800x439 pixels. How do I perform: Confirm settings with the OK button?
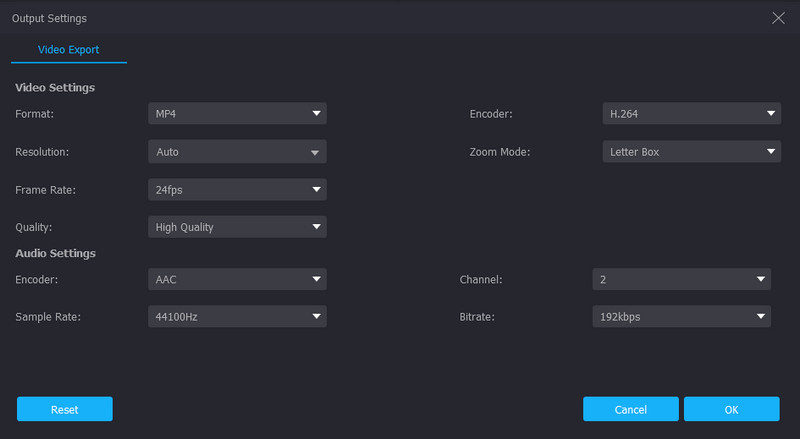coord(731,409)
